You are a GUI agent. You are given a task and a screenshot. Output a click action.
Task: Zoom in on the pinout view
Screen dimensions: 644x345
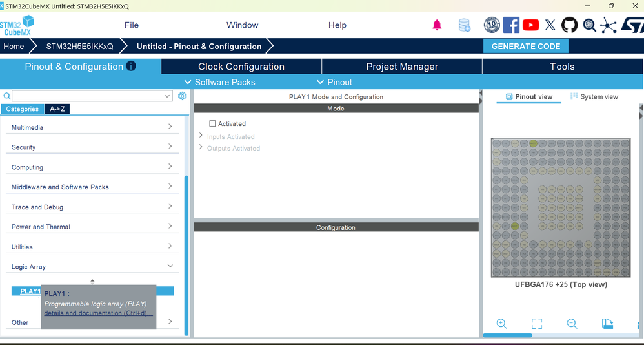pyautogui.click(x=501, y=324)
